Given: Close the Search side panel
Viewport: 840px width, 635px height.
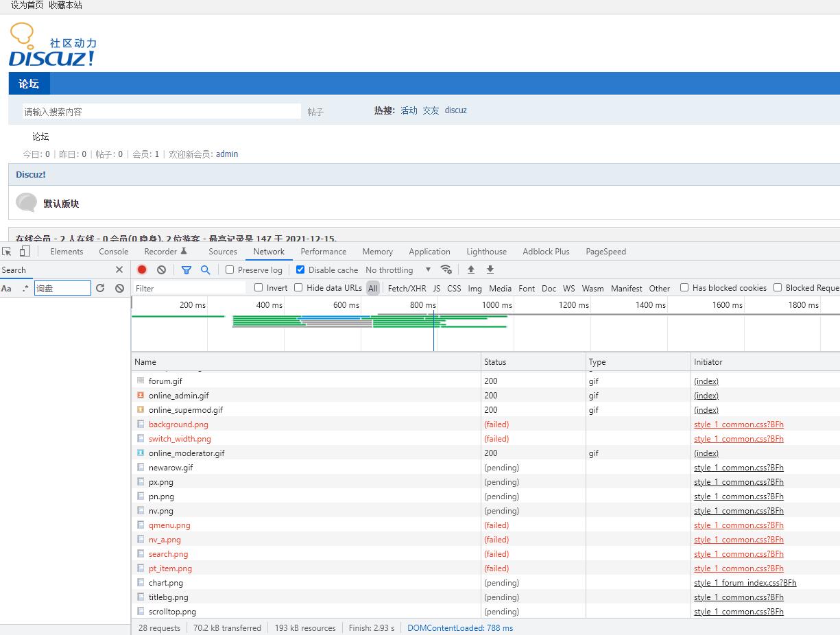Looking at the screenshot, I should coord(119,269).
